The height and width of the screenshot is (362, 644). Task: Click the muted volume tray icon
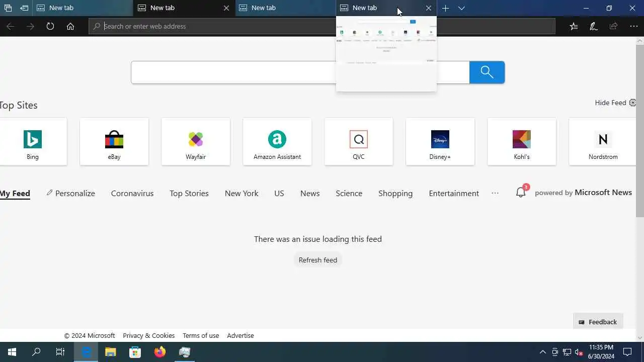point(579,352)
